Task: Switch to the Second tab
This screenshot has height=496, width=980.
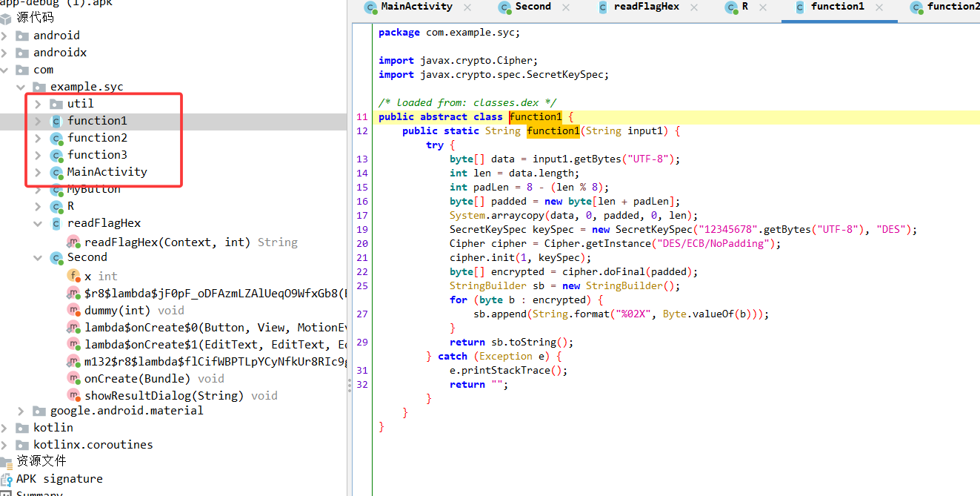Action: tap(533, 7)
